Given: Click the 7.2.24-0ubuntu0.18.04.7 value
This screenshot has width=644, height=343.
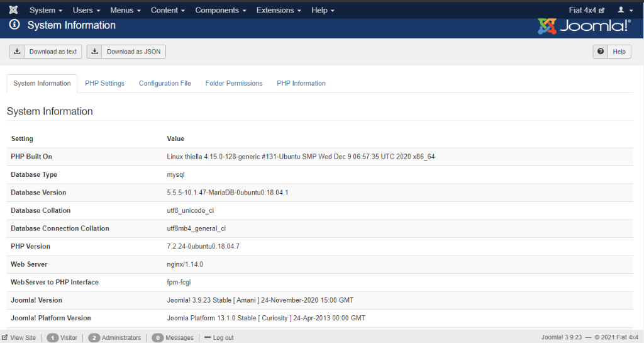Looking at the screenshot, I should click(203, 247).
